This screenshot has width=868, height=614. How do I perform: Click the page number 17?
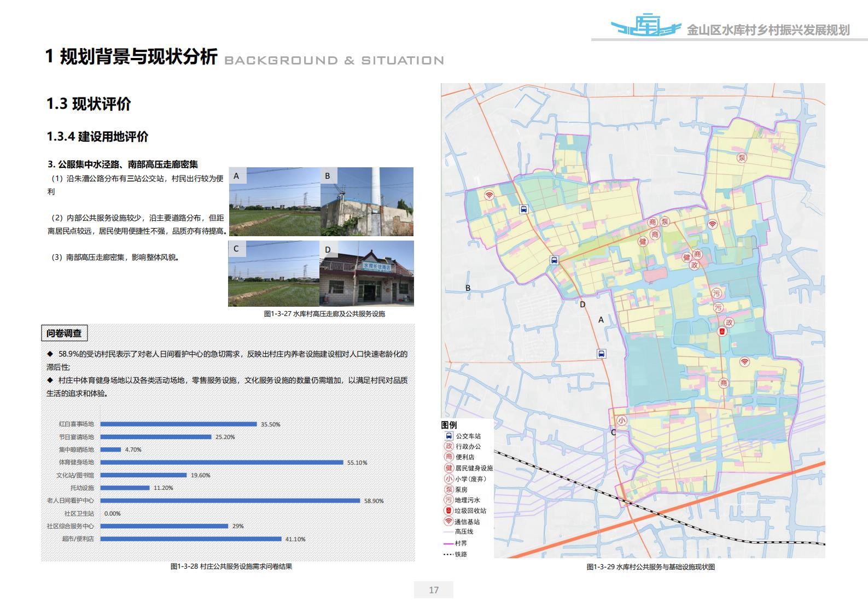434,590
